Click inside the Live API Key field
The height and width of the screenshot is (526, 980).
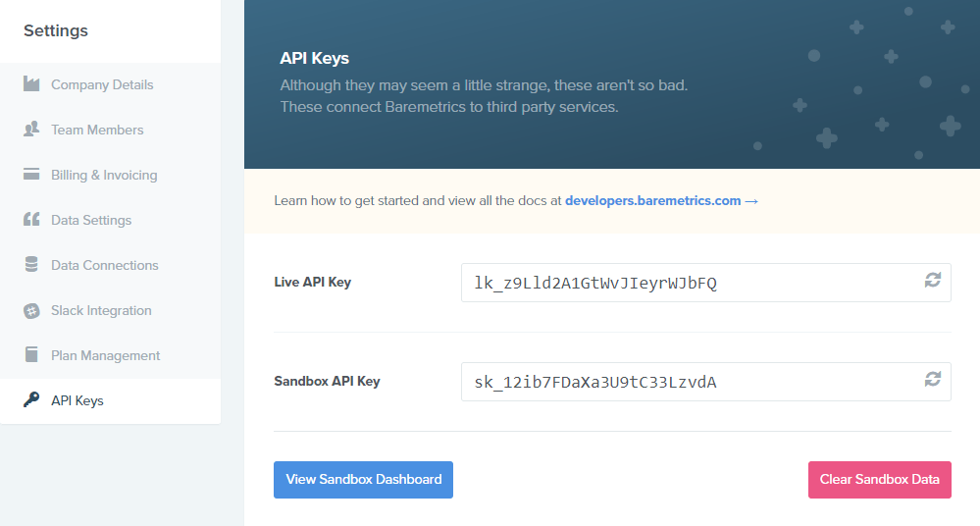tap(706, 283)
